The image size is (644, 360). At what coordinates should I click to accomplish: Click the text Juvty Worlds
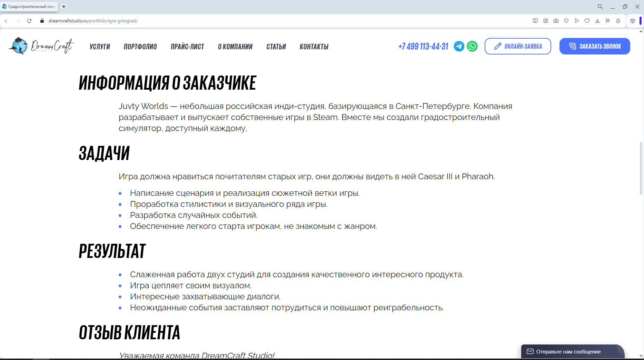point(143,106)
